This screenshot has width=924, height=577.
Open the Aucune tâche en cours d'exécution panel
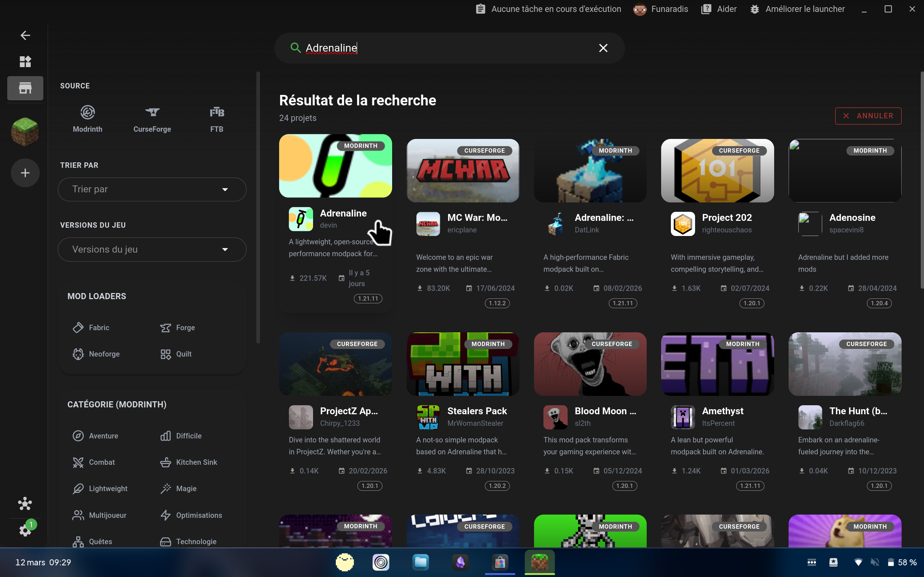[548, 9]
